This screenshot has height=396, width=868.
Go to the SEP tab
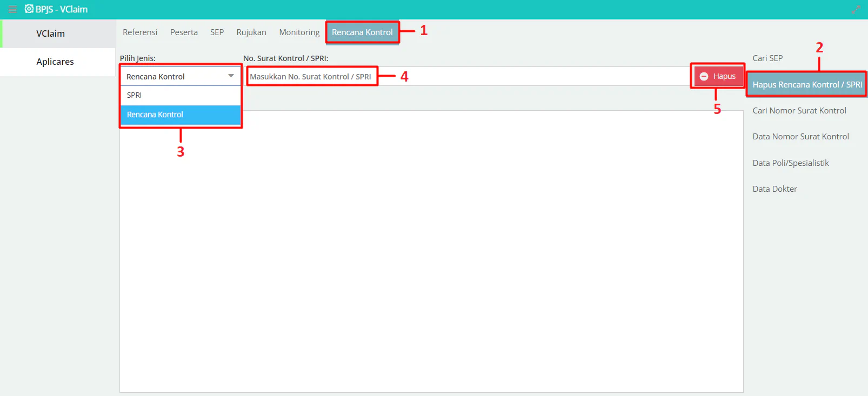point(217,32)
